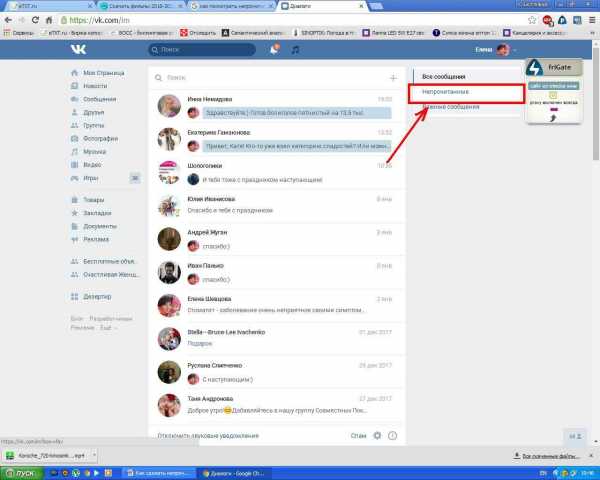Click the VK logo in the header
This screenshot has width=600, height=480.
pyautogui.click(x=78, y=49)
